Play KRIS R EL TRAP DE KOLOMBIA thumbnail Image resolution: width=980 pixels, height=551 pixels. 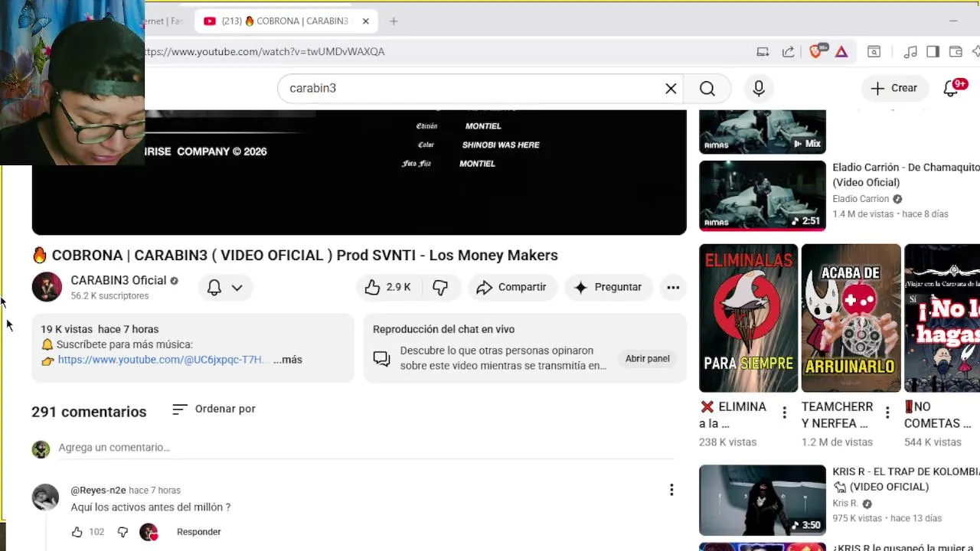(x=763, y=500)
